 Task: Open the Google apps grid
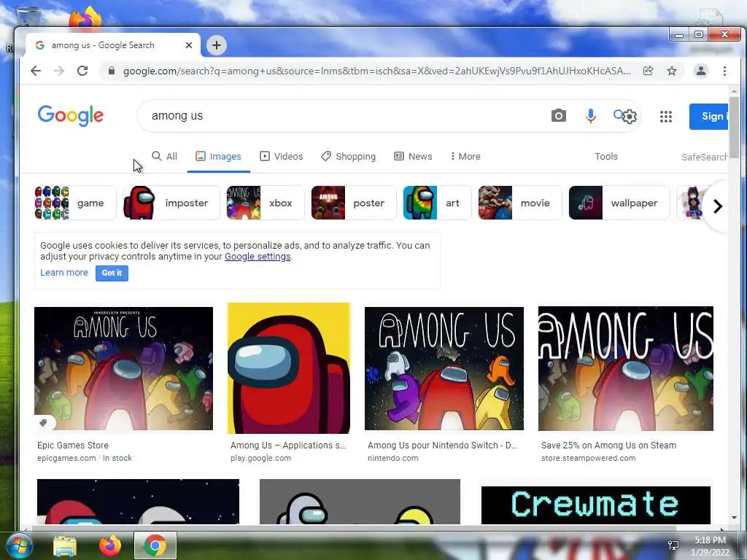(x=666, y=116)
